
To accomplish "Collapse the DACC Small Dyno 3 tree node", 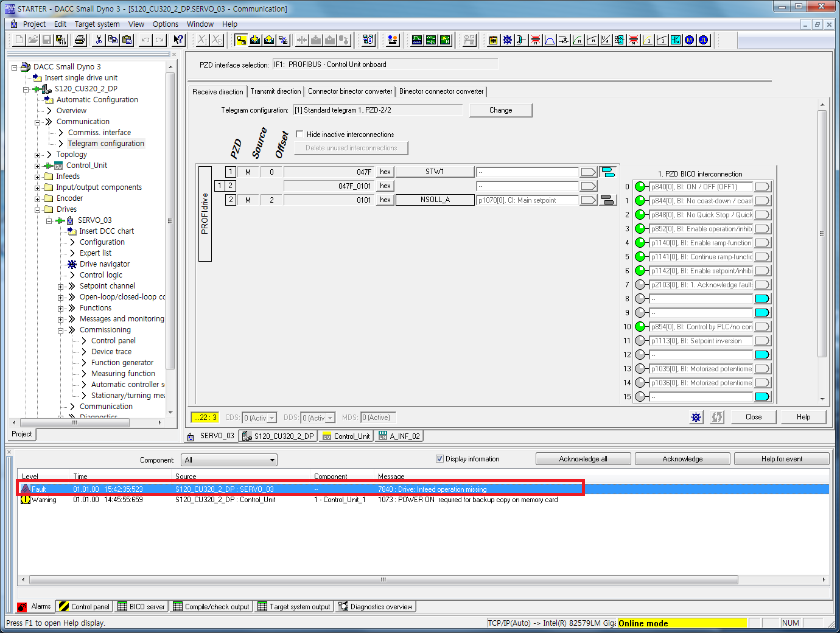I will (x=15, y=67).
